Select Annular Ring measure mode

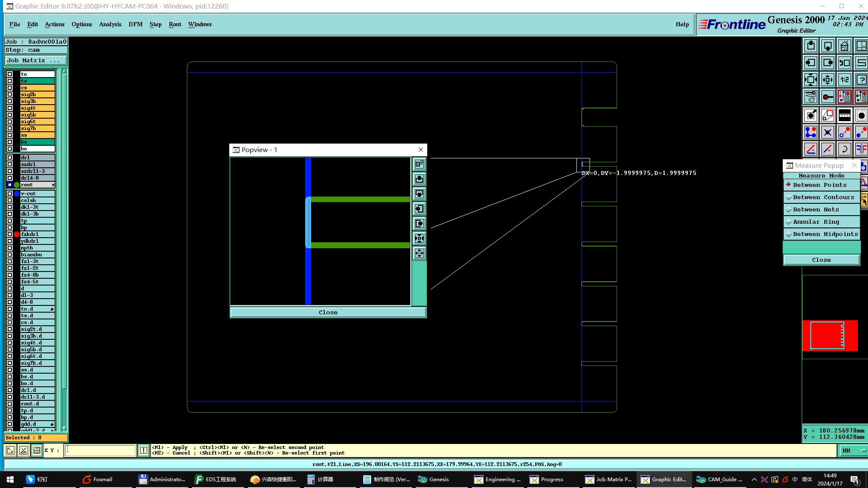tap(815, 222)
